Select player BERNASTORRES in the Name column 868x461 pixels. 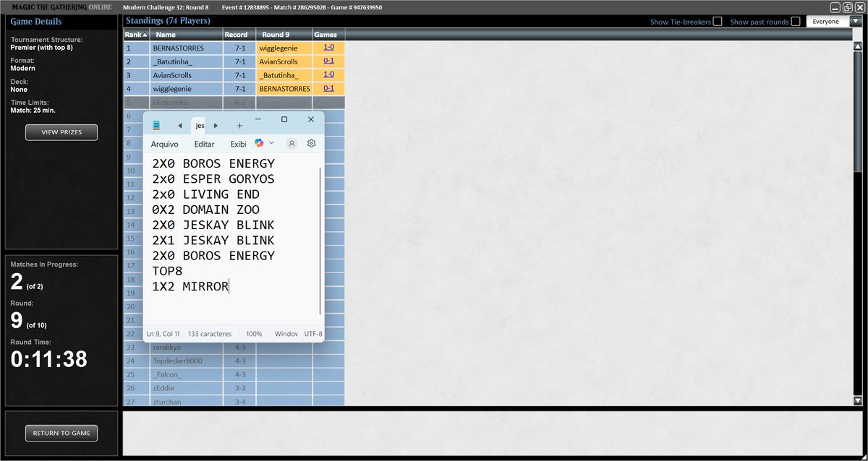click(x=187, y=48)
